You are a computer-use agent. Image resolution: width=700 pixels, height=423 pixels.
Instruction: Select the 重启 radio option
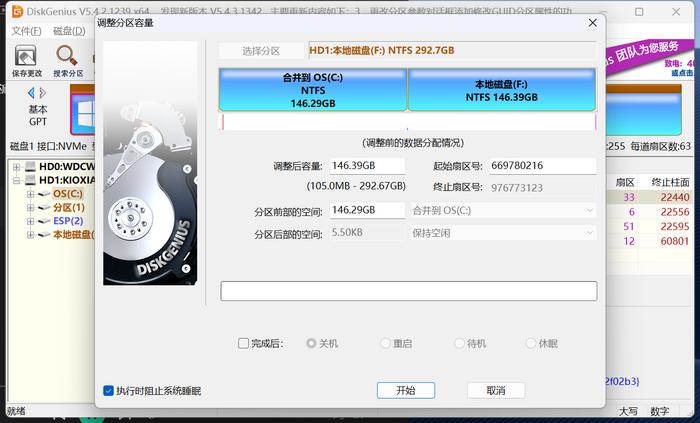pos(385,343)
